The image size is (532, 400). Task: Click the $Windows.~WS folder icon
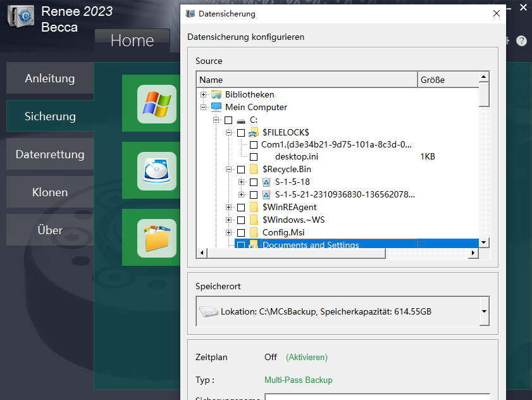click(x=254, y=220)
